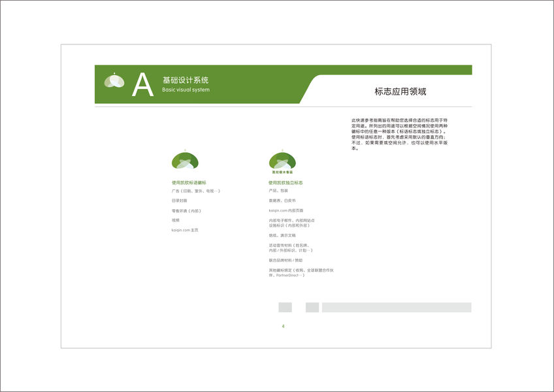The image size is (554, 392).
Task: Click the large letter A in header
Action: pyautogui.click(x=142, y=85)
